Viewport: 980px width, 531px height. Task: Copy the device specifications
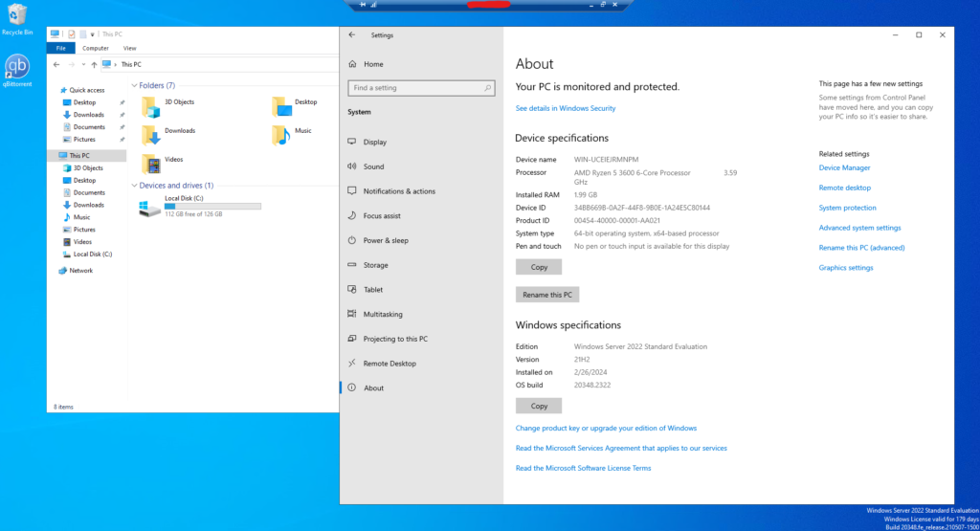pos(539,267)
